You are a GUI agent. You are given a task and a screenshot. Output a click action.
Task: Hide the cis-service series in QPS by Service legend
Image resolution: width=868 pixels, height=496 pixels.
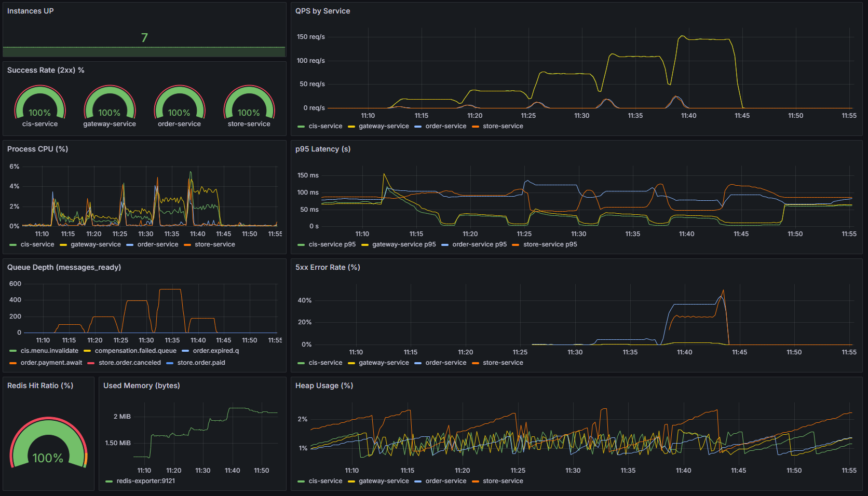point(326,126)
